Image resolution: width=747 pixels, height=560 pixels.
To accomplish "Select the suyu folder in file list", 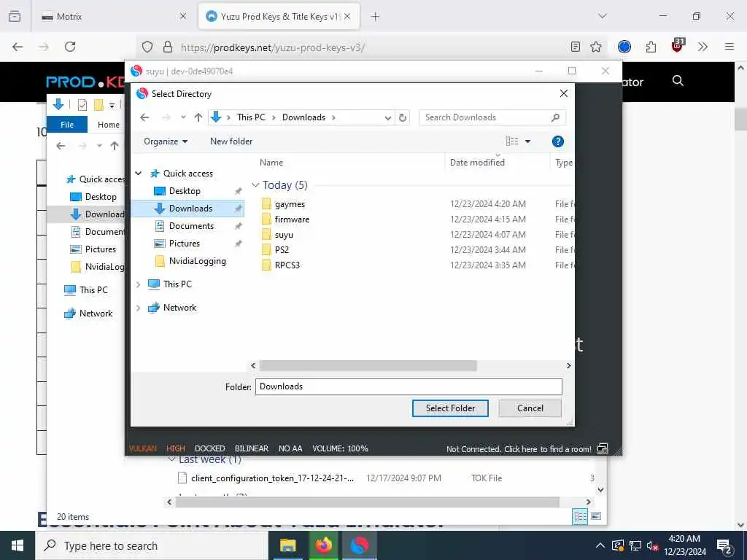I will click(x=284, y=235).
